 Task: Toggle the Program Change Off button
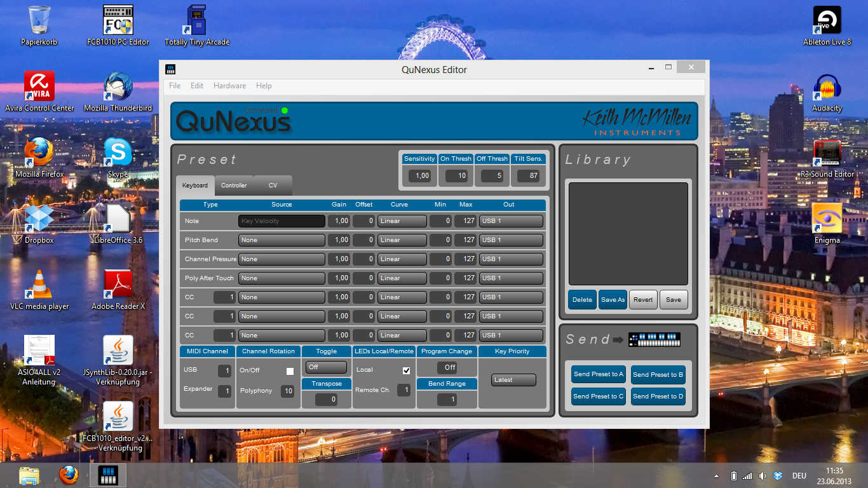pyautogui.click(x=447, y=367)
